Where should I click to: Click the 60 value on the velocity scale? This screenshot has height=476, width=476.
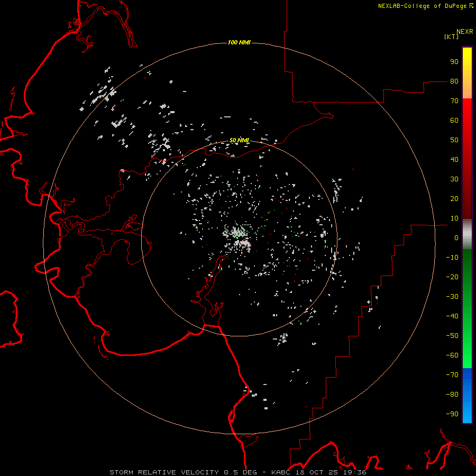tap(454, 121)
